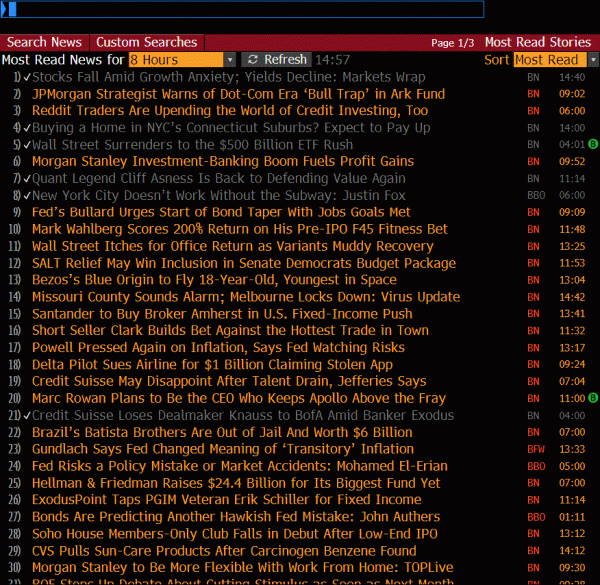This screenshot has height=585, width=600.
Task: Switch to the Custom Searches tab
Action: [147, 42]
